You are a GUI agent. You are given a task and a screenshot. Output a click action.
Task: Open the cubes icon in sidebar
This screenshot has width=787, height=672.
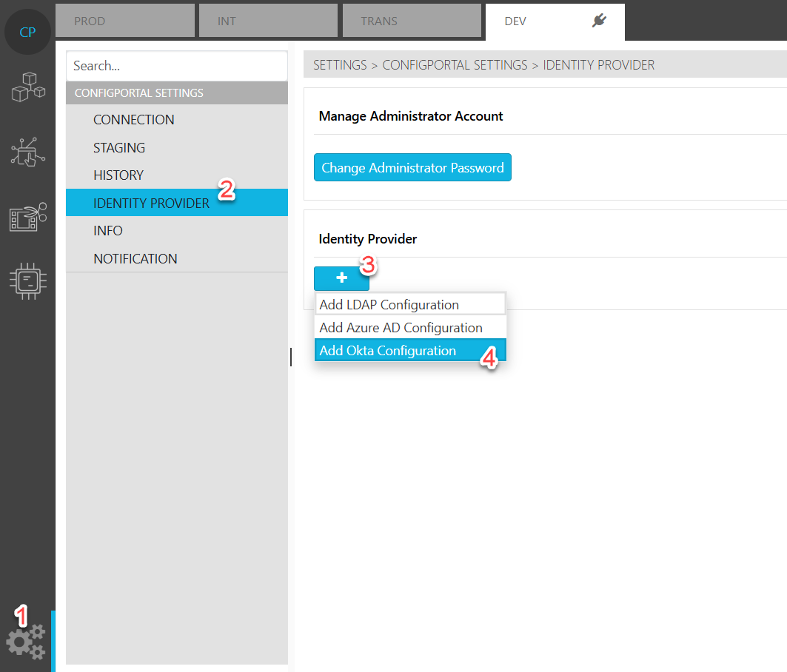click(27, 88)
